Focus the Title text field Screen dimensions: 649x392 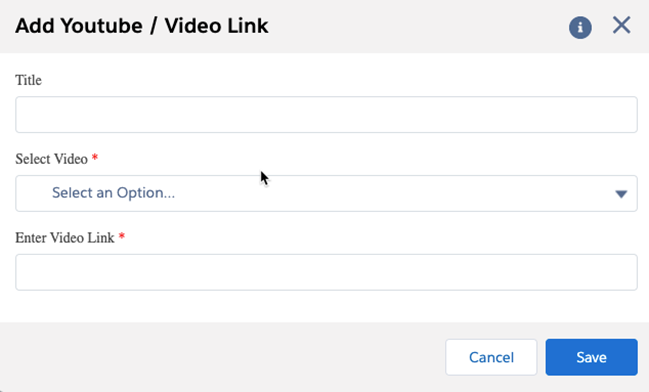coord(326,115)
